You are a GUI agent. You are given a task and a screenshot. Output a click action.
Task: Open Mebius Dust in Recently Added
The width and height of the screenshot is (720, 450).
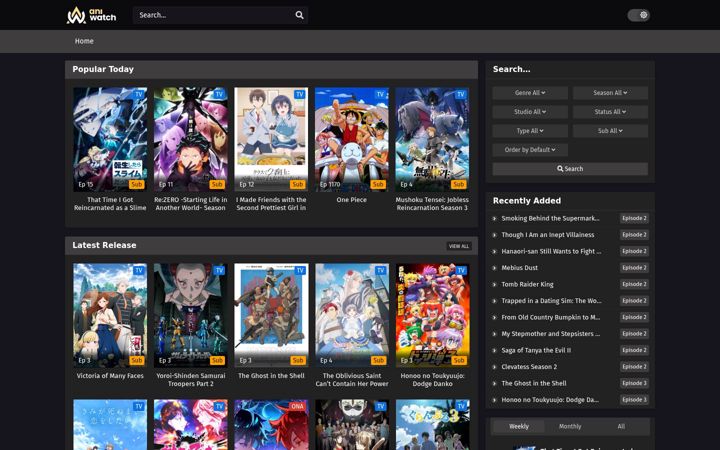tap(519, 268)
